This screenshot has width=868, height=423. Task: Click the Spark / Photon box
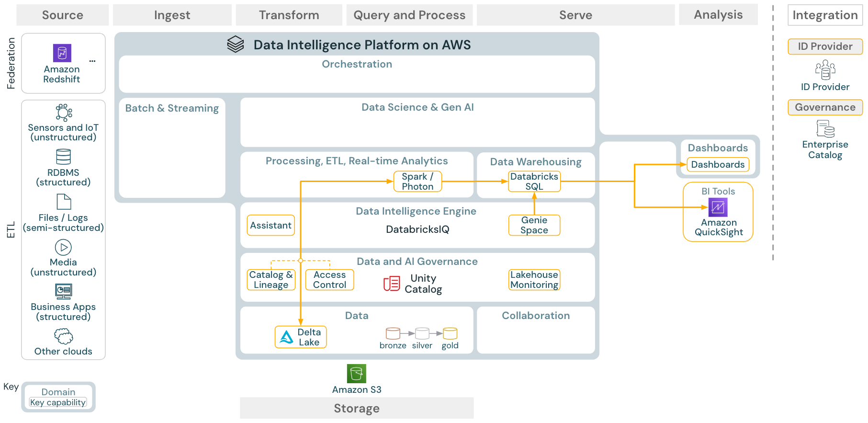[x=417, y=182]
